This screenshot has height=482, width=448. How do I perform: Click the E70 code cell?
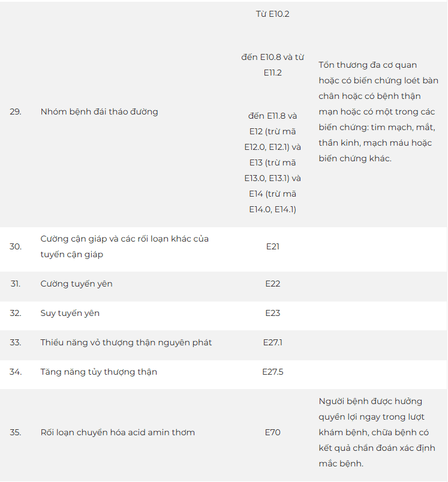[272, 432]
